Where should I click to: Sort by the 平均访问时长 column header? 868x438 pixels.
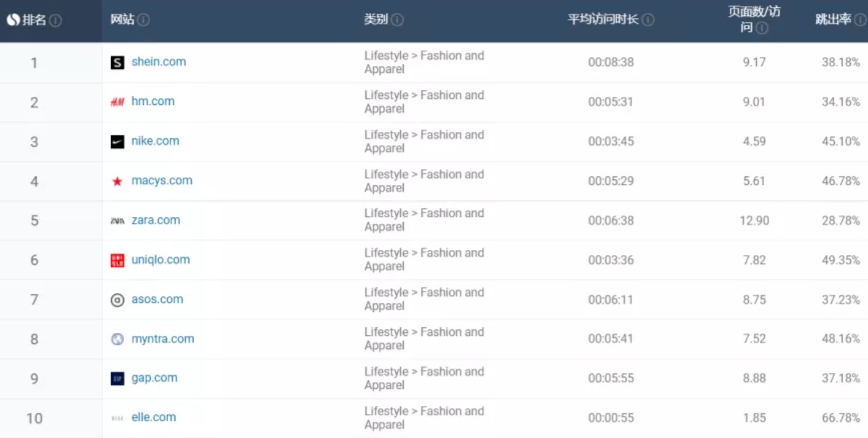click(603, 20)
